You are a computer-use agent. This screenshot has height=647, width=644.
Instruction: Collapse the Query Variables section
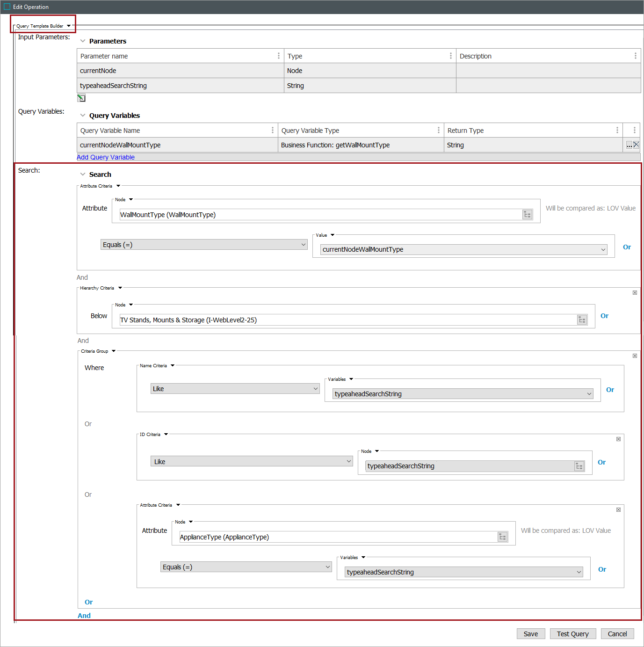(83, 116)
